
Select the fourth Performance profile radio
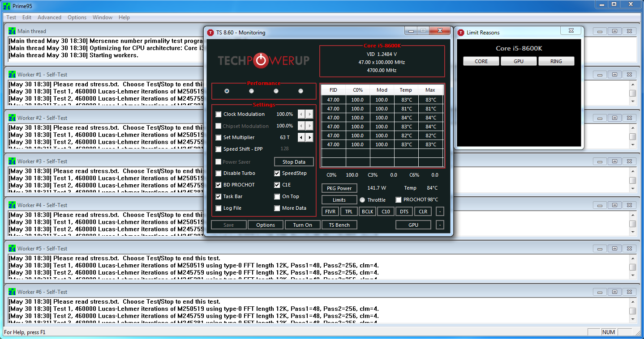pos(301,91)
